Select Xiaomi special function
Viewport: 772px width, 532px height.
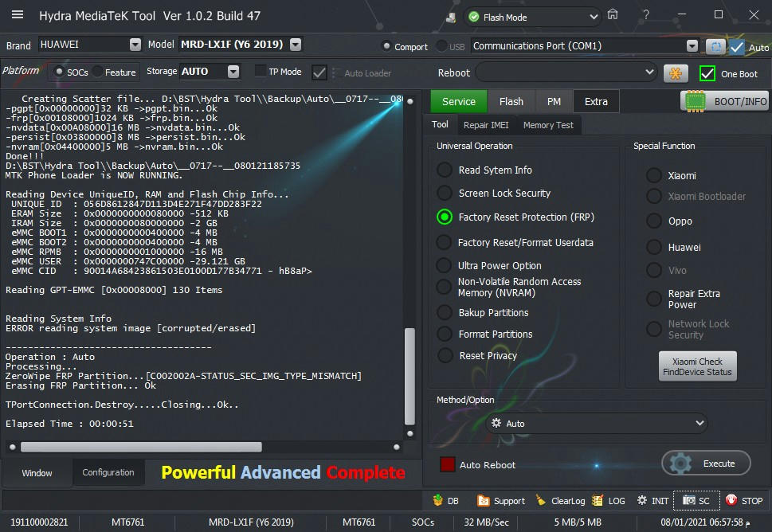[653, 175]
